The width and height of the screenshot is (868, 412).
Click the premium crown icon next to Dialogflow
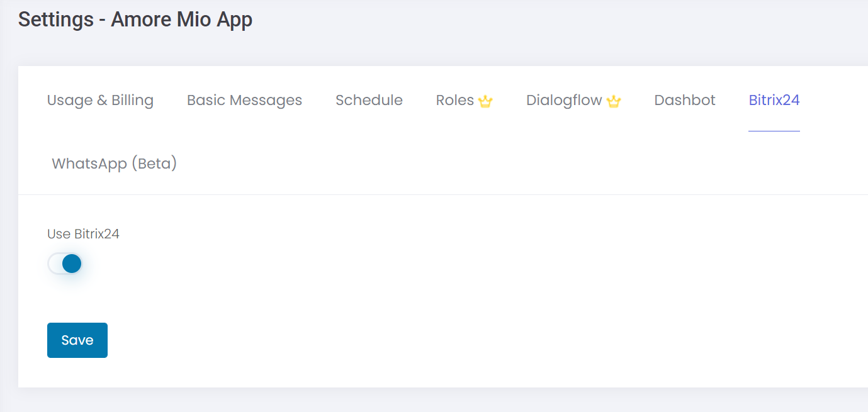pyautogui.click(x=614, y=101)
